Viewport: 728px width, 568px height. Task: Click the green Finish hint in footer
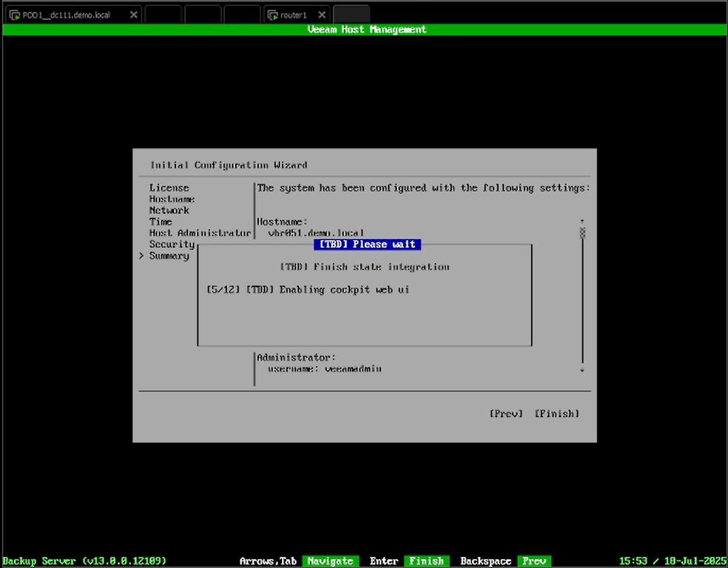(x=427, y=561)
